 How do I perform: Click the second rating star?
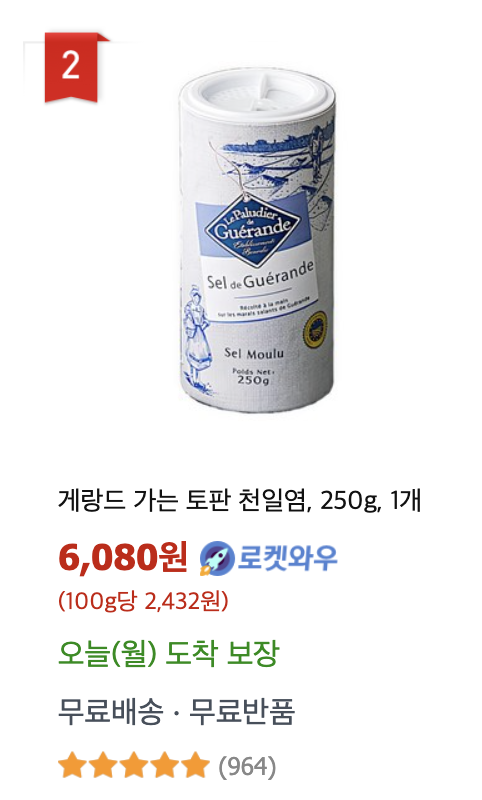click(x=103, y=766)
